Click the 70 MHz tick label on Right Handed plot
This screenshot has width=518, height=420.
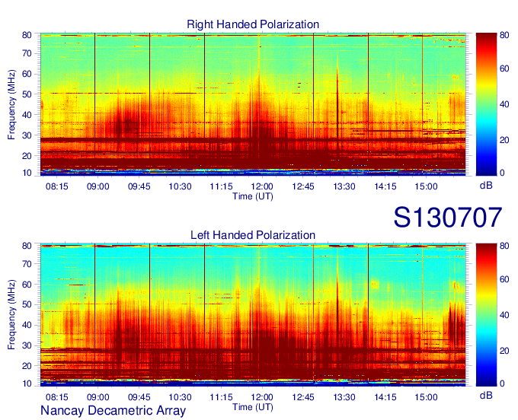27,53
